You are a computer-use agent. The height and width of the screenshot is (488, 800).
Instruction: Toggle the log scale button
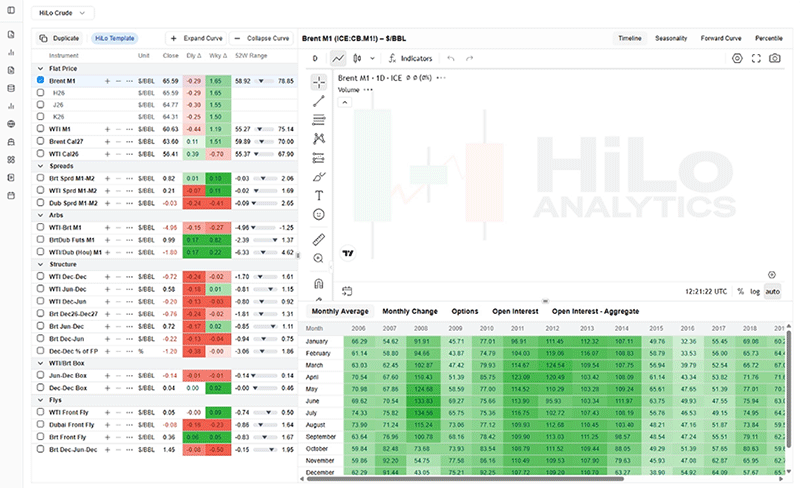755,291
